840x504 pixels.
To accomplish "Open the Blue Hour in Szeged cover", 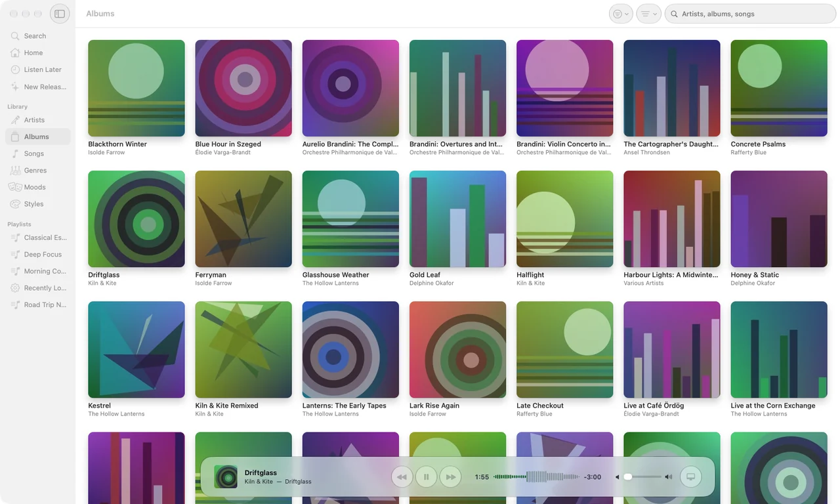I will pyautogui.click(x=243, y=88).
